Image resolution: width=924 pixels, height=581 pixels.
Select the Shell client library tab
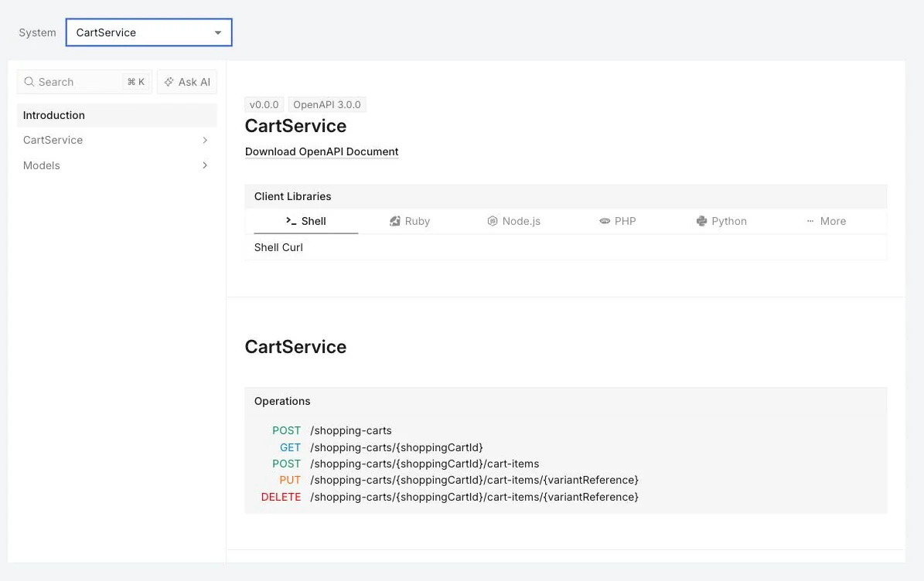point(306,221)
